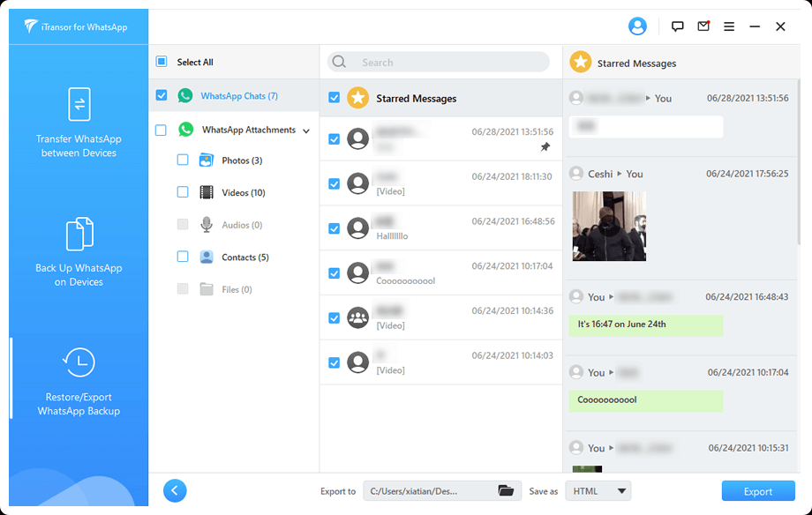This screenshot has width=812, height=515.
Task: Select avatar of chat dated 18:11:30
Action: coord(357,183)
